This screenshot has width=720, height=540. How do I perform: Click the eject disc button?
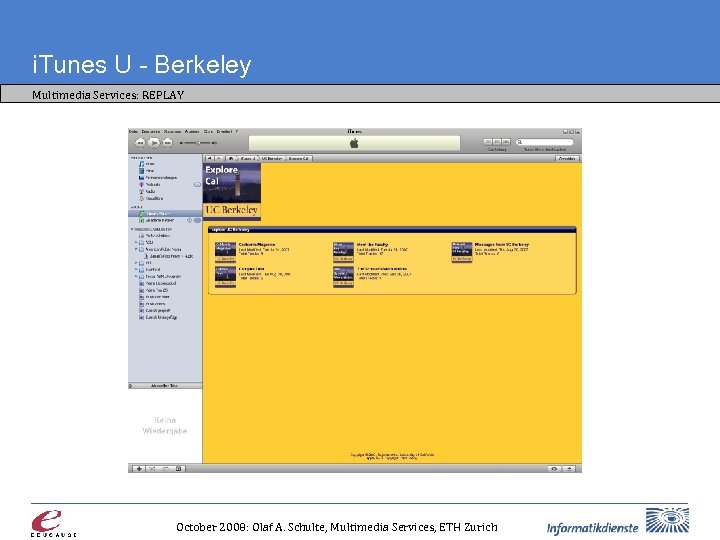tap(569, 469)
